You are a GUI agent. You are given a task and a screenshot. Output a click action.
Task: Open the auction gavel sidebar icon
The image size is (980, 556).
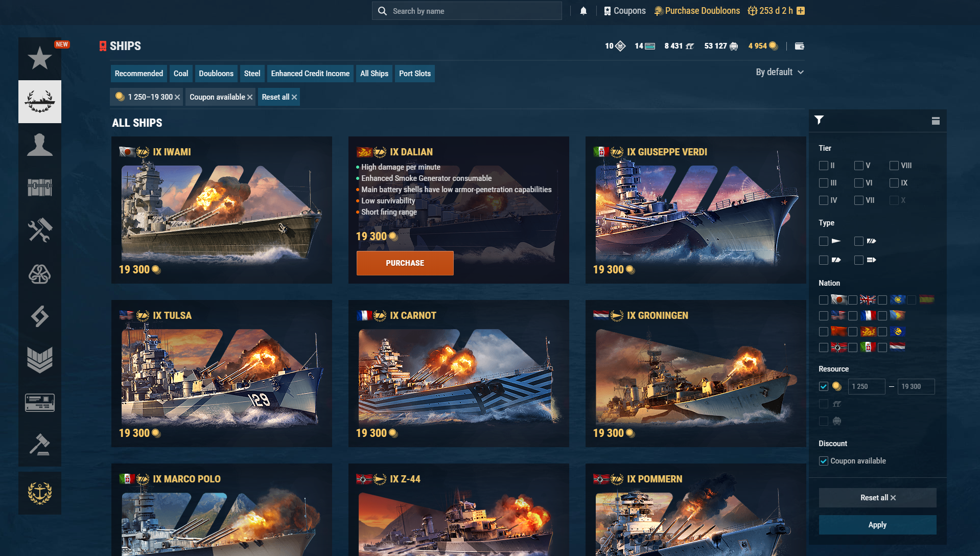pos(40,445)
